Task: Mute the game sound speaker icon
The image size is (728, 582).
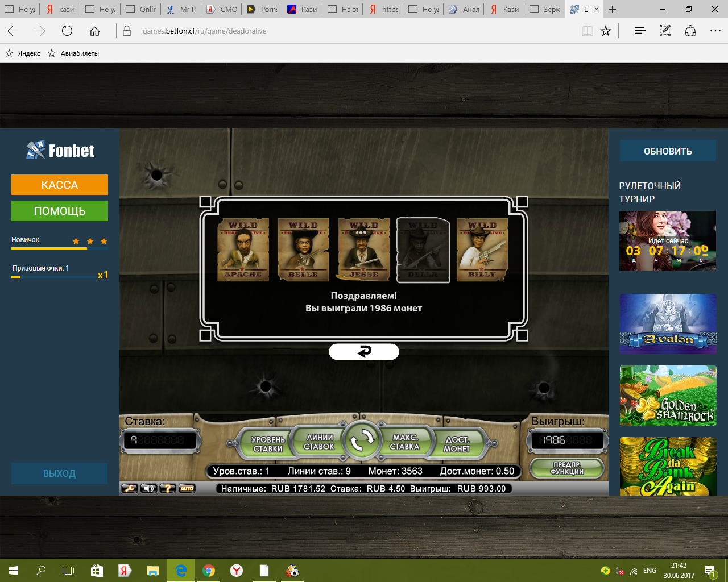Action: point(148,488)
